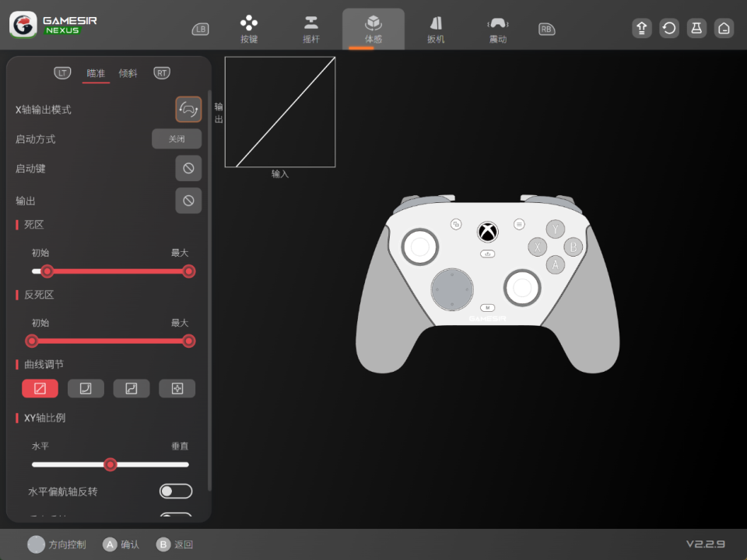Click the reset/refresh circular arrow icon
Screen dimensions: 747x560
coord(669,29)
